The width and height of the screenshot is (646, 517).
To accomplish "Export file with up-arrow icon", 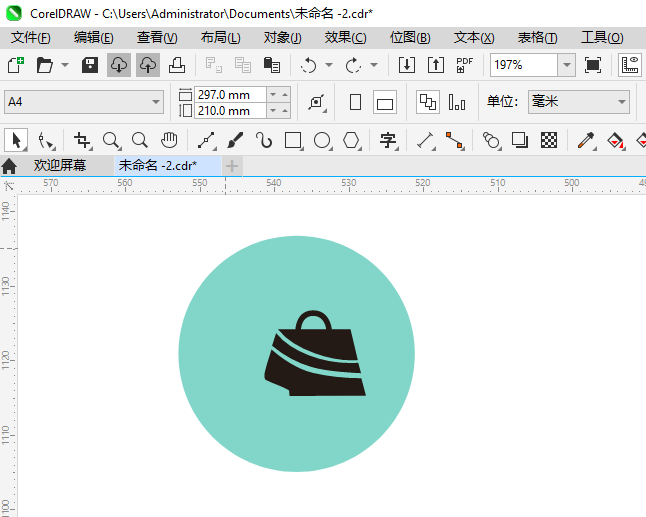I will (x=436, y=65).
